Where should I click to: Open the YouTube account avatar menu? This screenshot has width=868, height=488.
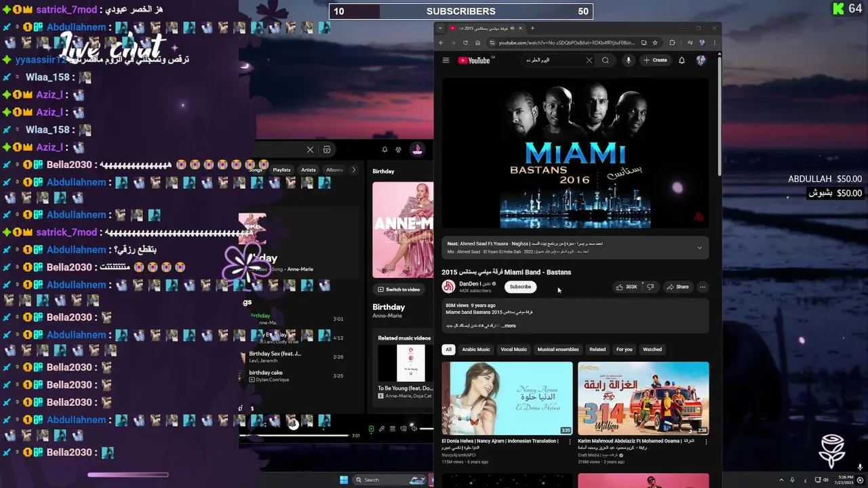701,60
